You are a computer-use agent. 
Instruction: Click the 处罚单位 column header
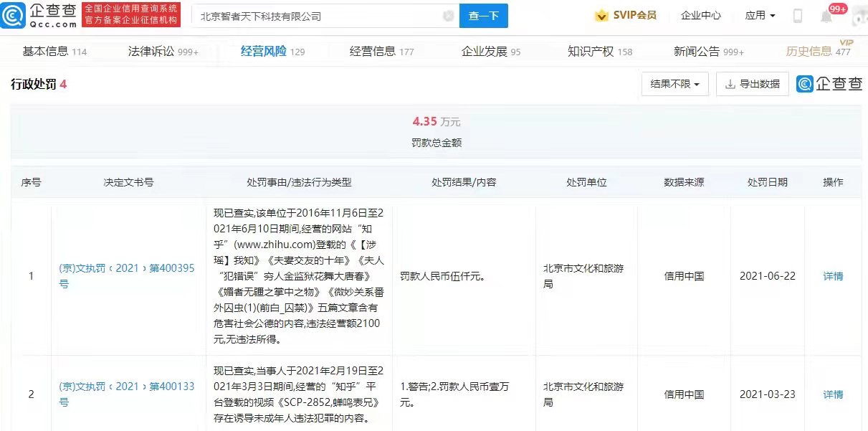(x=586, y=182)
